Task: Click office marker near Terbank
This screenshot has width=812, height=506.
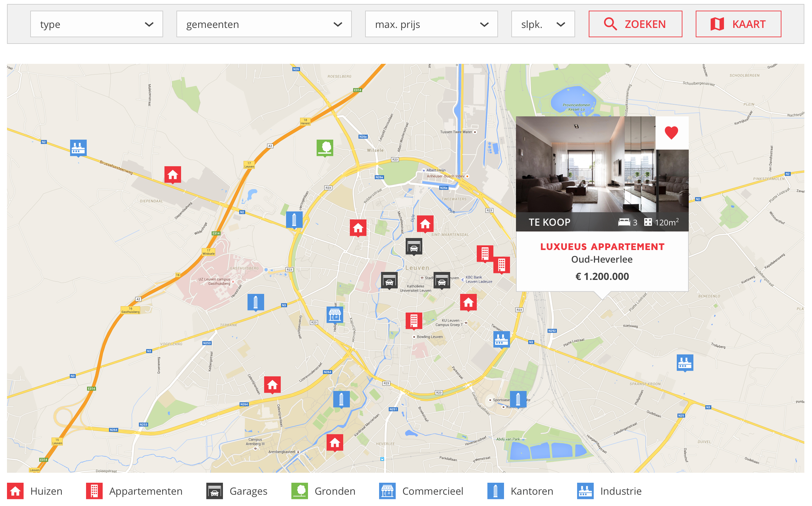Action: 255,302
